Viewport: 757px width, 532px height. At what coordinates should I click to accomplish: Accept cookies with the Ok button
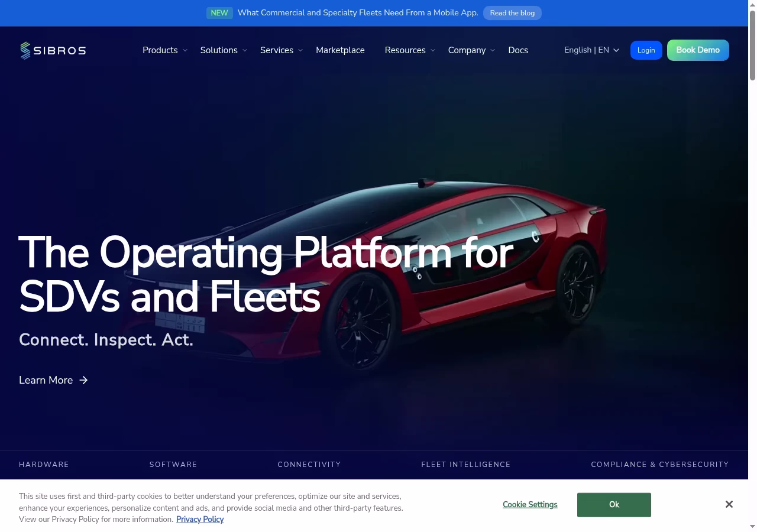[x=614, y=505]
